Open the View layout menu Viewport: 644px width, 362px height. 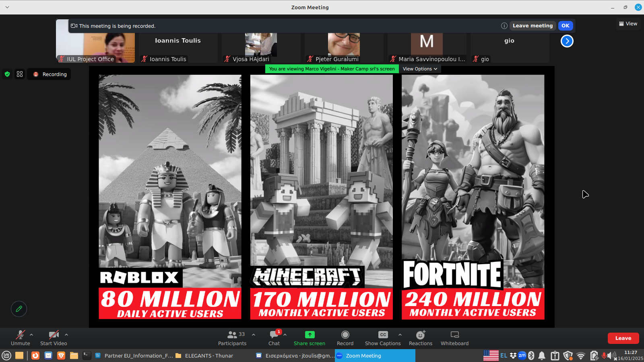[x=628, y=24]
